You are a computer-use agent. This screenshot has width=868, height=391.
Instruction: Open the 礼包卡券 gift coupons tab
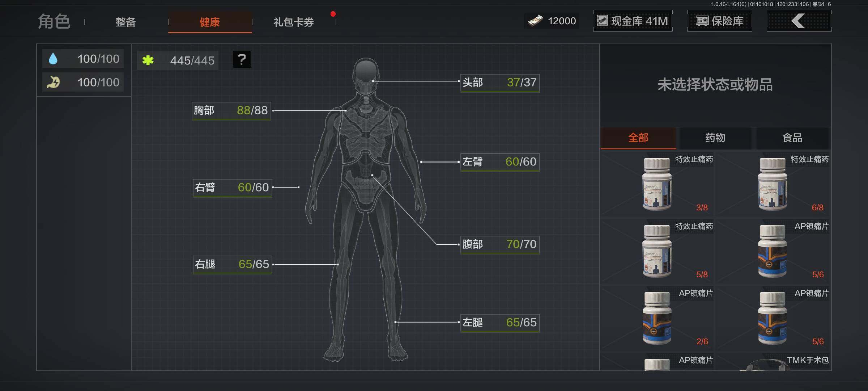click(293, 22)
